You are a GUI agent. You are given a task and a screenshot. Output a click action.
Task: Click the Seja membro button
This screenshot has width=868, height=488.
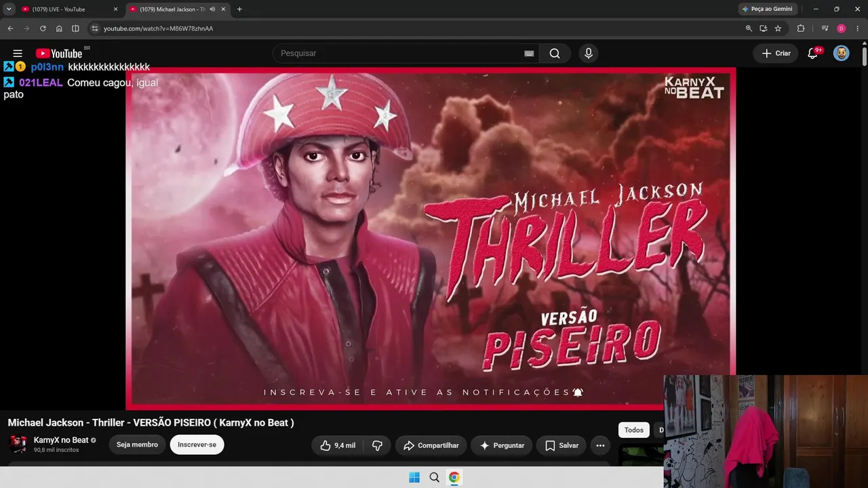137,445
